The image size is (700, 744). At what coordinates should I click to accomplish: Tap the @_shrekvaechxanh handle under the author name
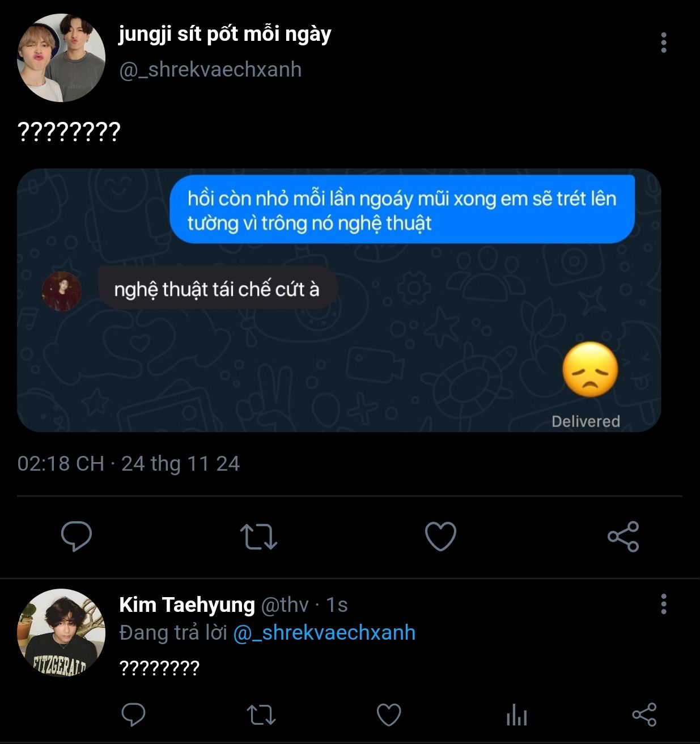click(x=210, y=70)
